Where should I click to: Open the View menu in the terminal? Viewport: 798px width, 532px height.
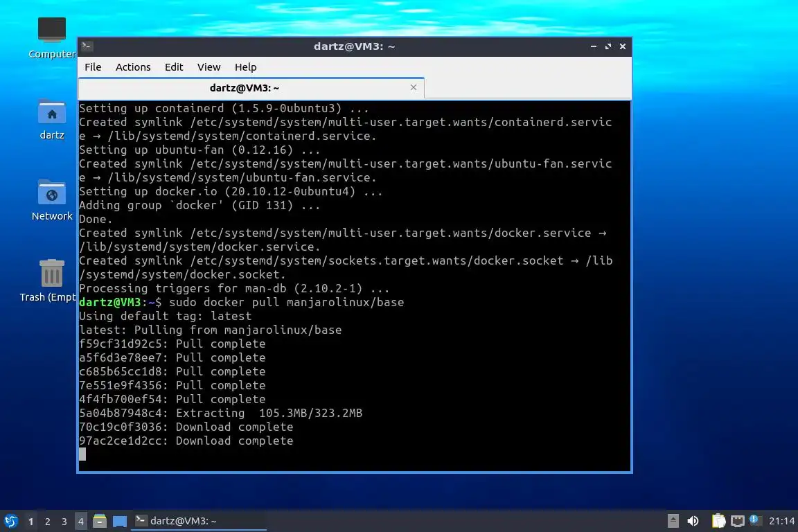209,67
